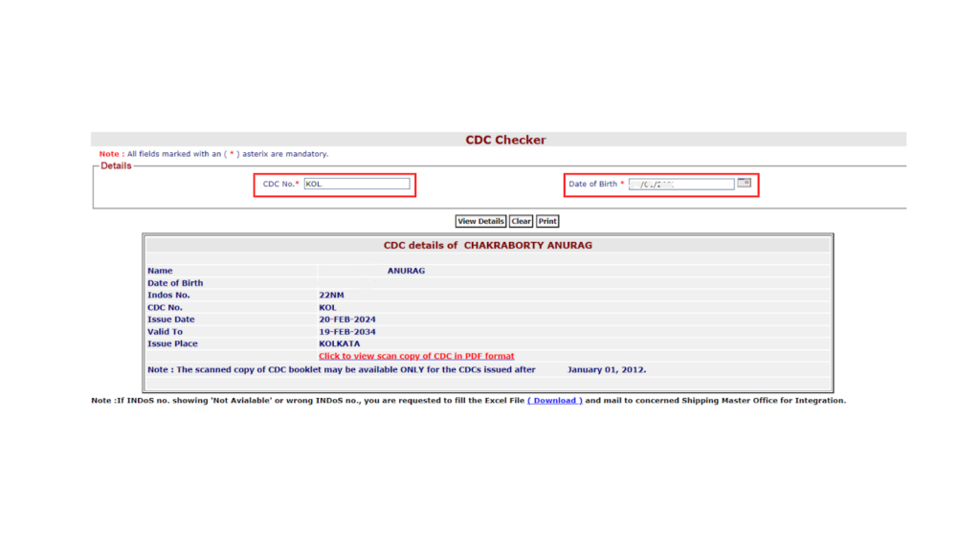Open the Date of Birth calendar picker icon
The image size is (980, 551).
point(745,183)
